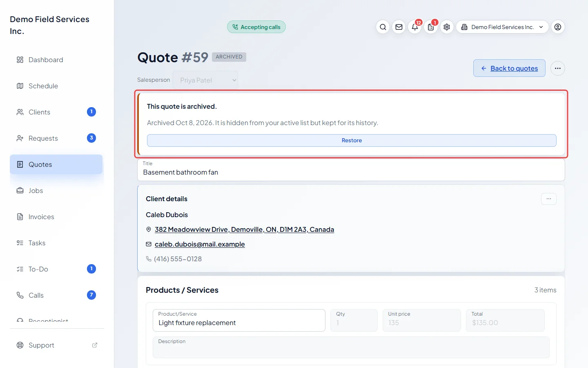
Task: Open the Salesperson Priya Patel dropdown
Action: click(x=205, y=80)
